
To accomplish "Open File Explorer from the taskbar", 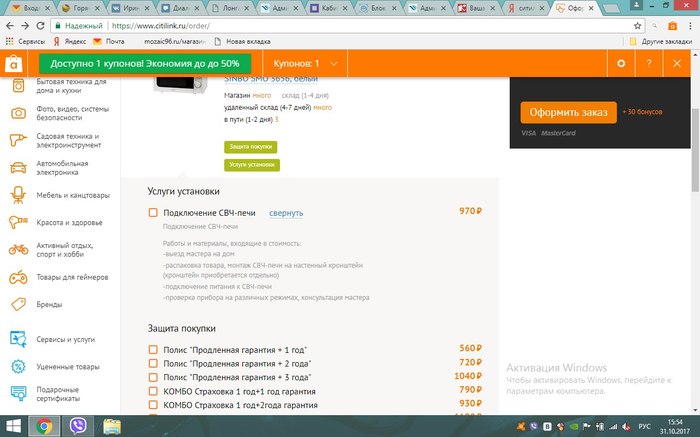I will (x=112, y=426).
